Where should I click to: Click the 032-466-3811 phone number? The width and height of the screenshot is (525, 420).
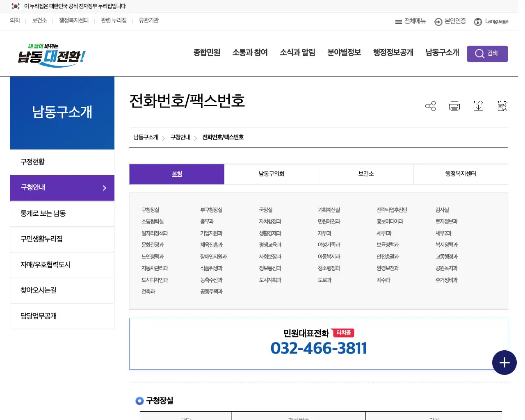point(319,348)
